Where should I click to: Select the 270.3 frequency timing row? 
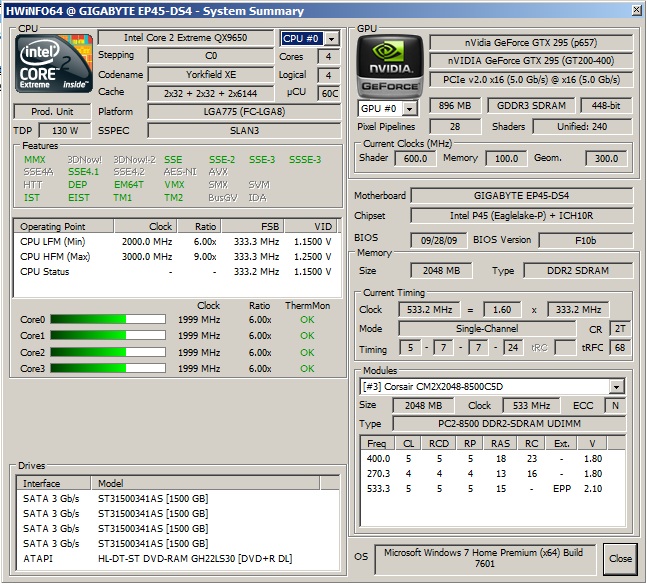[492, 474]
